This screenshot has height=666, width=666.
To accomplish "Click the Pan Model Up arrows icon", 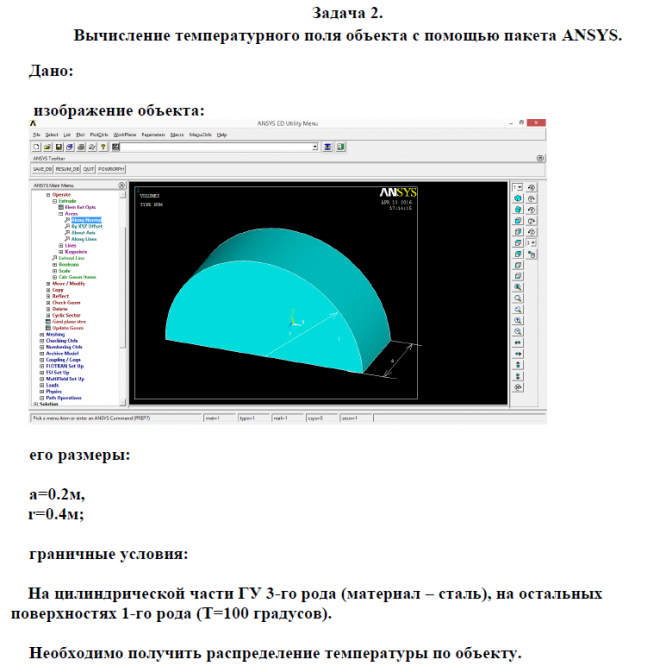I will point(517,364).
